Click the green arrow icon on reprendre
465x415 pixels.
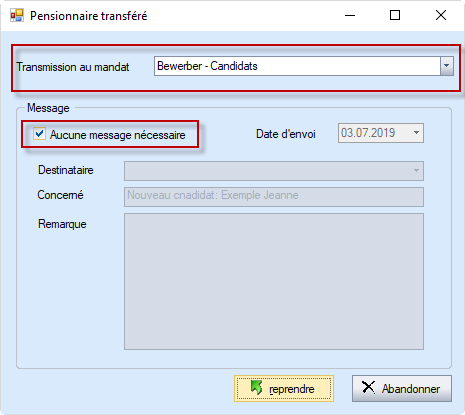point(256,388)
